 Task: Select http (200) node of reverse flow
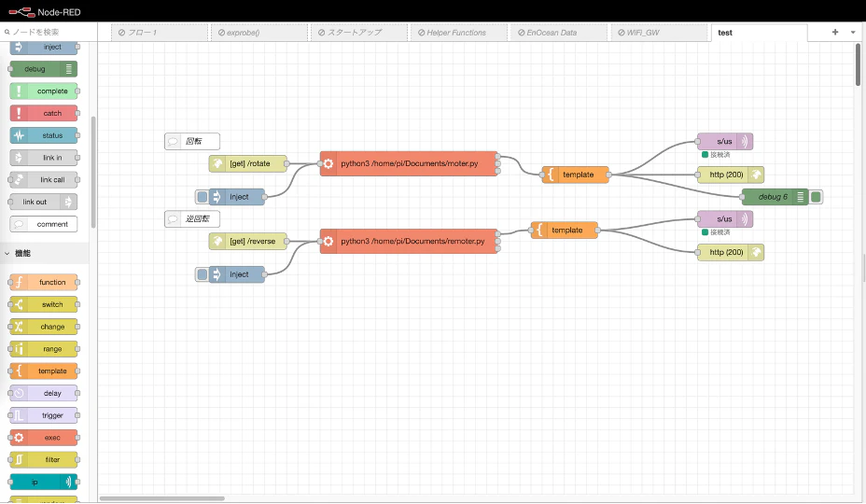730,252
